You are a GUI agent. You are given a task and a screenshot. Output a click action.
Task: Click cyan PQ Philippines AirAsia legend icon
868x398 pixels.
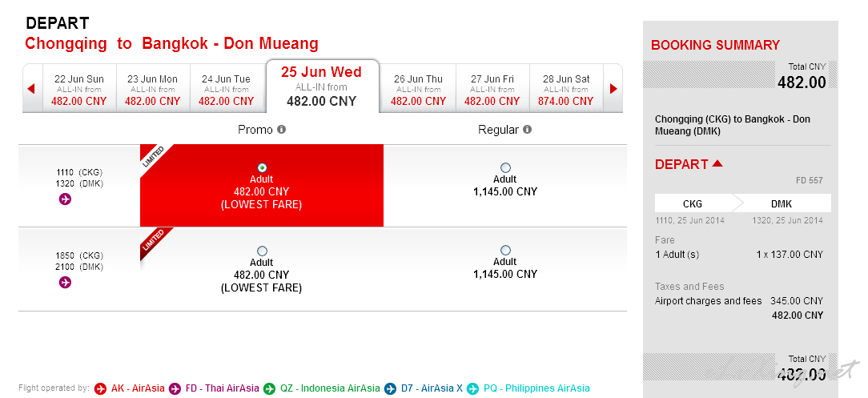click(472, 388)
